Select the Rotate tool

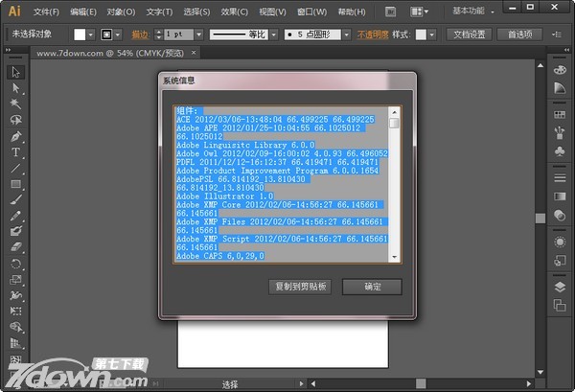point(15,264)
